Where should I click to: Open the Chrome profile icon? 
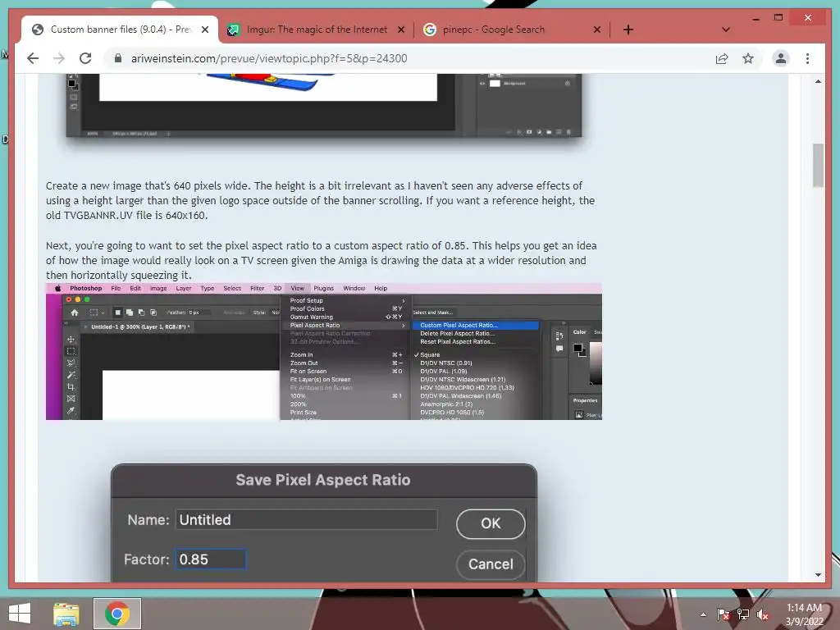coord(781,58)
